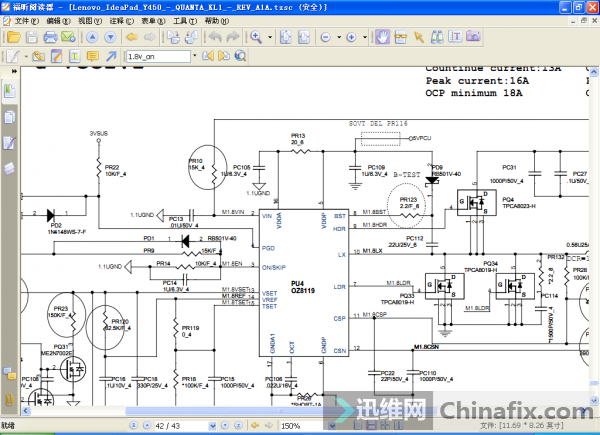Jump to first page in status bar
The image size is (600, 435).
pos(133,425)
